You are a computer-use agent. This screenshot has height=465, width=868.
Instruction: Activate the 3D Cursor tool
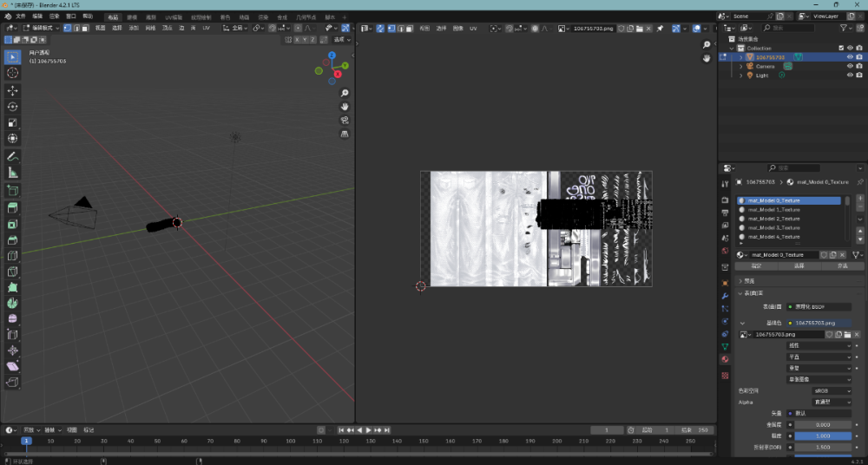pyautogui.click(x=13, y=73)
